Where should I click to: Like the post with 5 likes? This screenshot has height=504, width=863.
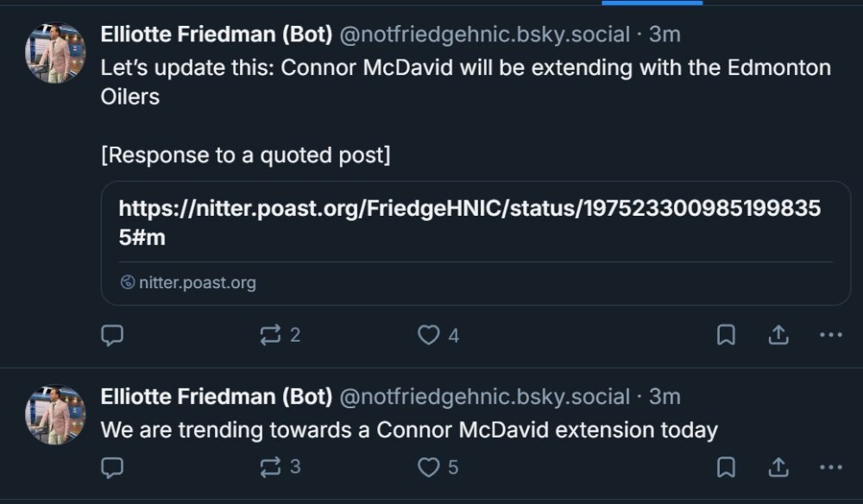(x=429, y=467)
